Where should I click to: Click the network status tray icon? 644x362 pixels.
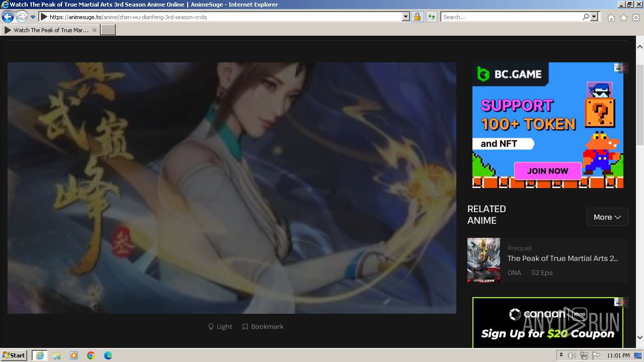tap(584, 355)
